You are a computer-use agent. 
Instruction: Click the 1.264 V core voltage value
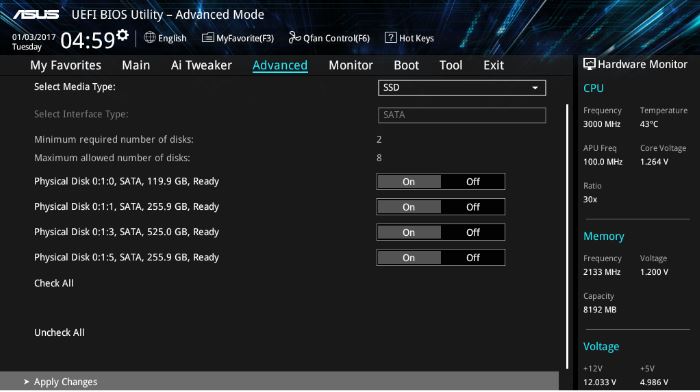coord(654,162)
